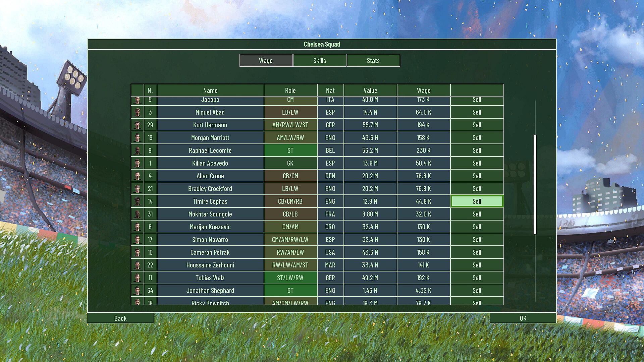Confirm with the OK button

pyautogui.click(x=523, y=318)
